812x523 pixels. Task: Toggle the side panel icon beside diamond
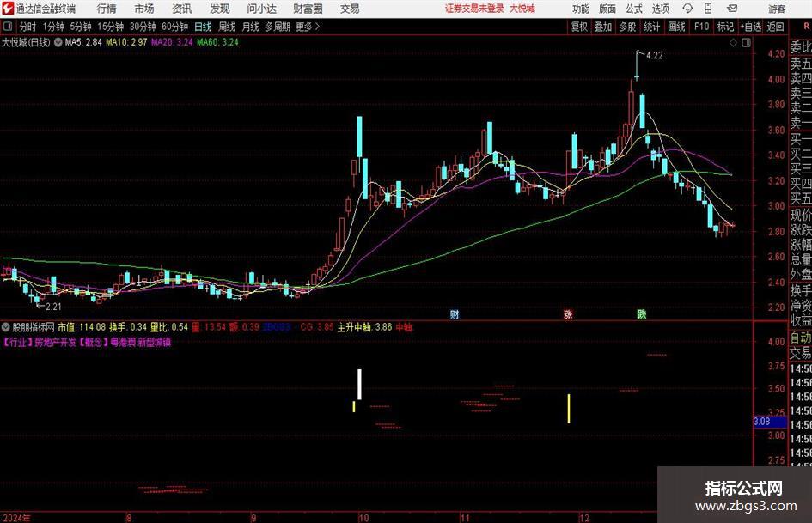point(746,43)
